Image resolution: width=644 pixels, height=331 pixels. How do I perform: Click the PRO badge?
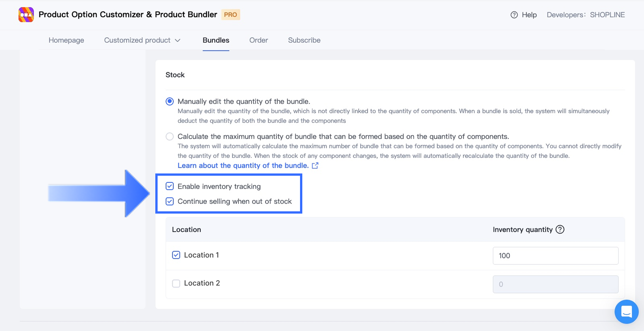230,15
